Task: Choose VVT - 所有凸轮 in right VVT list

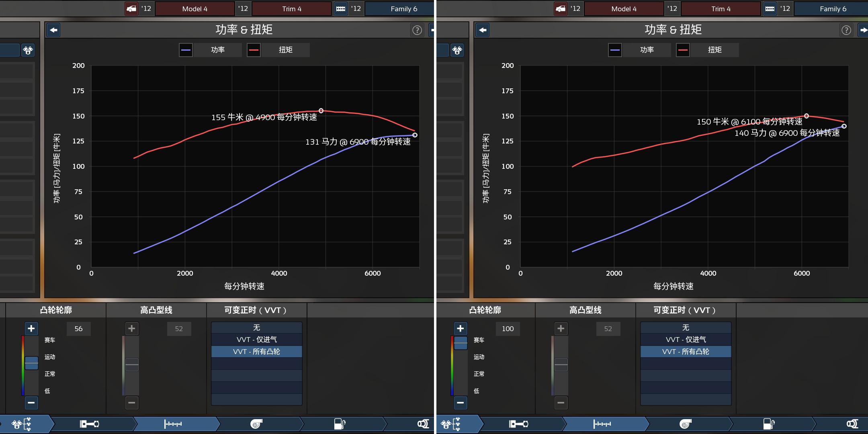Action: 686,352
